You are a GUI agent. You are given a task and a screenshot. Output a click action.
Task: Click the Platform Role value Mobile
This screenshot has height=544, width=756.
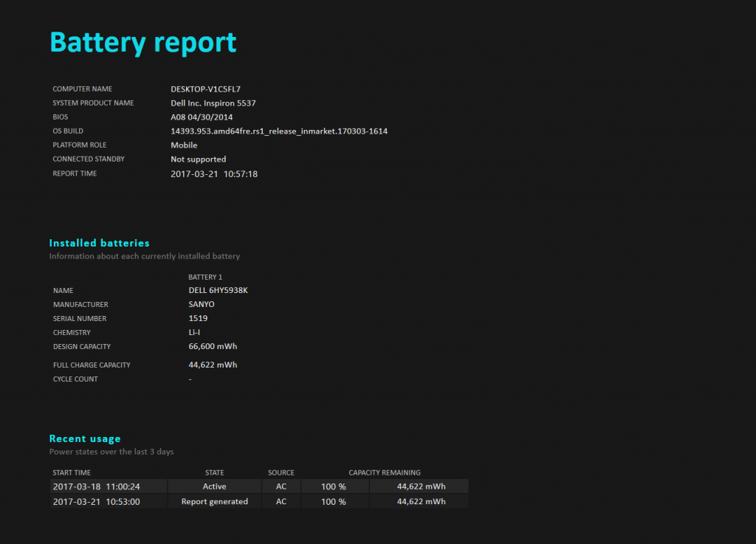pyautogui.click(x=184, y=145)
